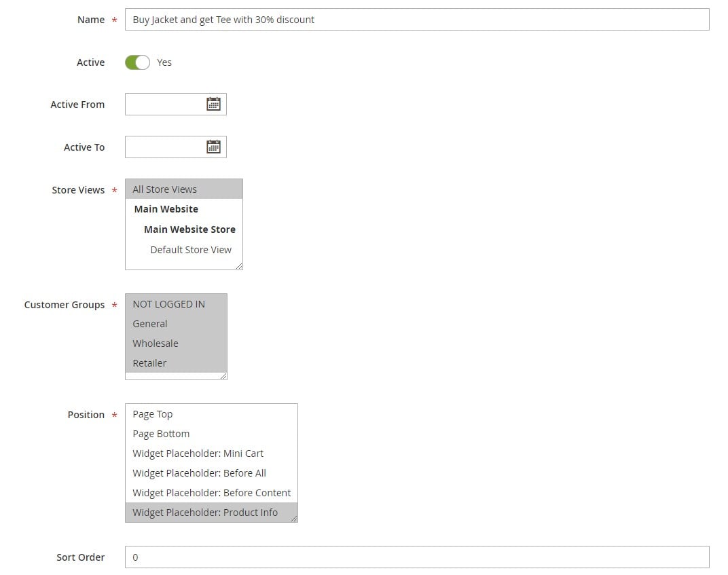Select Retailer customer group
The image size is (728, 575).
pyautogui.click(x=176, y=363)
